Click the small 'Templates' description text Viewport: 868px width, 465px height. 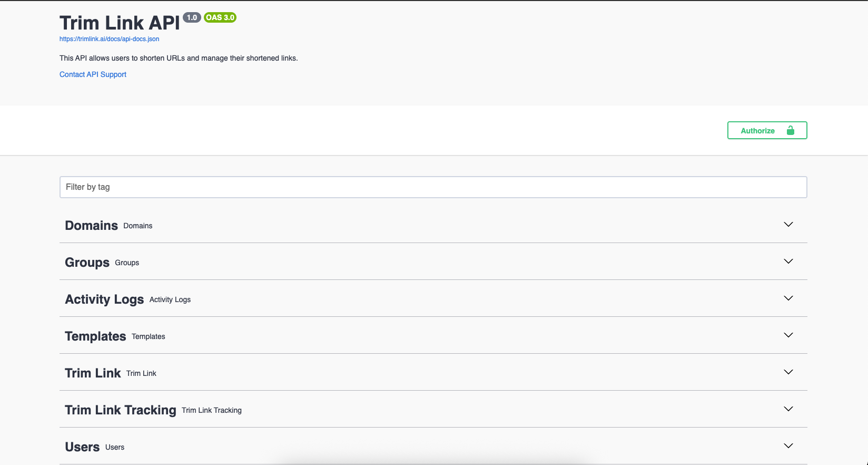coord(149,336)
